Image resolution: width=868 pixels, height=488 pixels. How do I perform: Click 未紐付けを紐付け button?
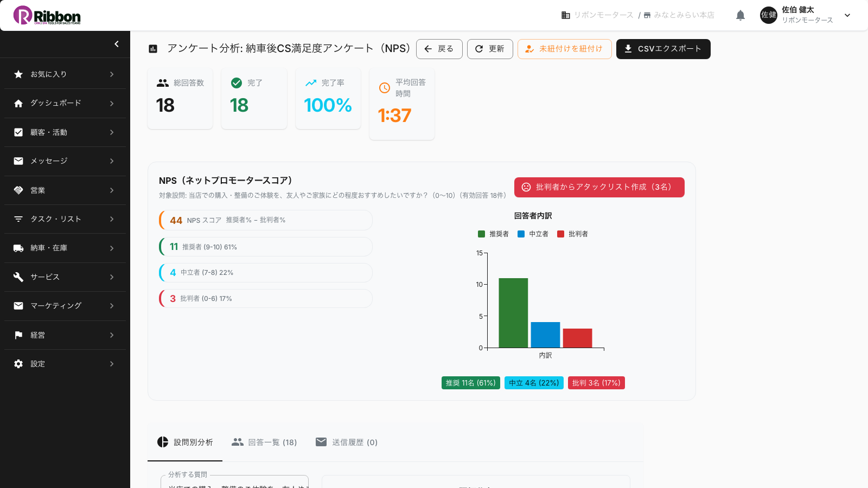point(565,49)
